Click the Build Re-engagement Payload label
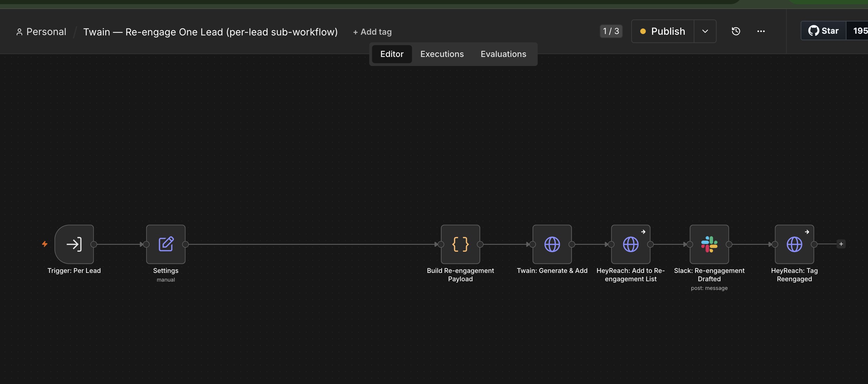The width and height of the screenshot is (868, 384). (x=460, y=275)
